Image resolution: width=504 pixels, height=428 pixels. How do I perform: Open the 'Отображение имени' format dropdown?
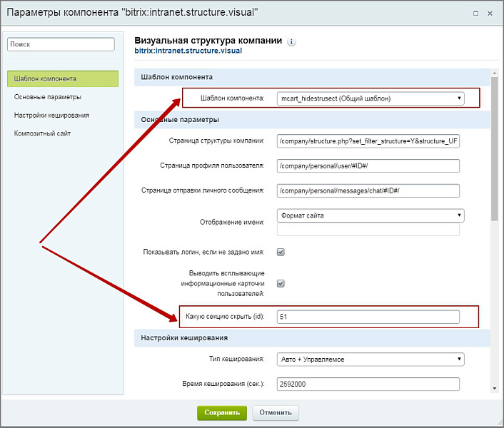370,215
